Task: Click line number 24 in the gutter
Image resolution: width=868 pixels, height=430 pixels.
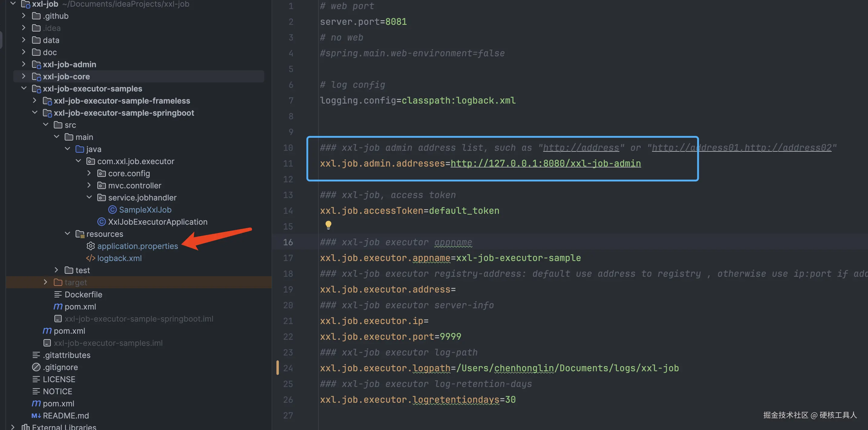Action: (x=288, y=368)
